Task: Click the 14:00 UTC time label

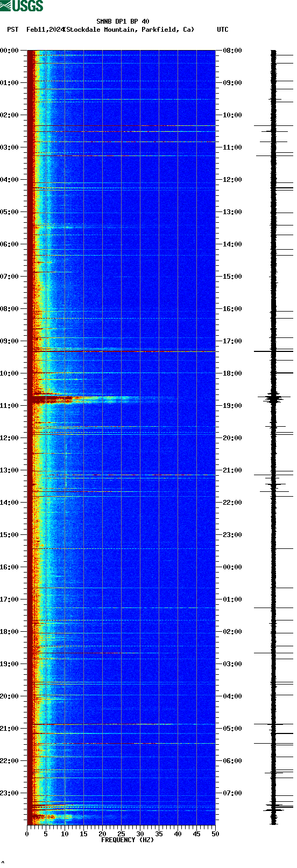Action: pos(232,244)
